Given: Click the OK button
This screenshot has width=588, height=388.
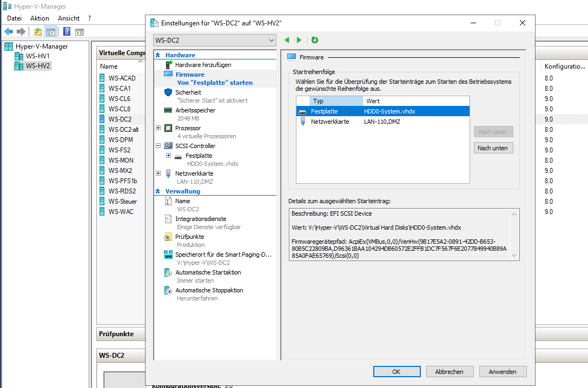Looking at the screenshot, I should pyautogui.click(x=397, y=372).
